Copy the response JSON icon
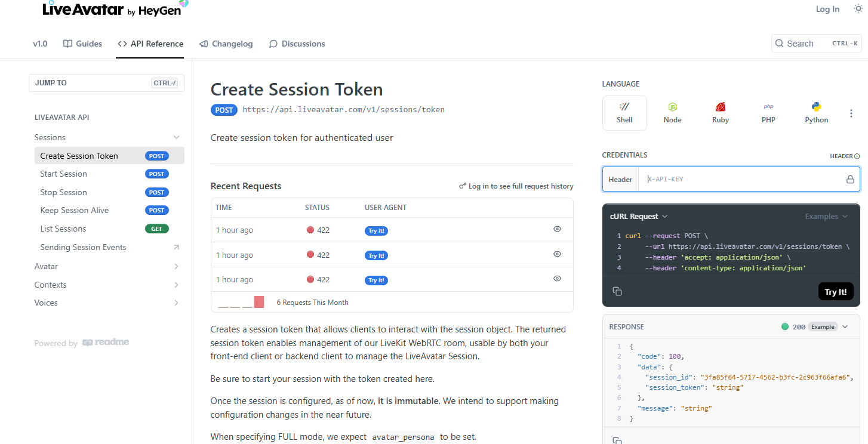Screen dimensions: 868x444 click(617, 440)
